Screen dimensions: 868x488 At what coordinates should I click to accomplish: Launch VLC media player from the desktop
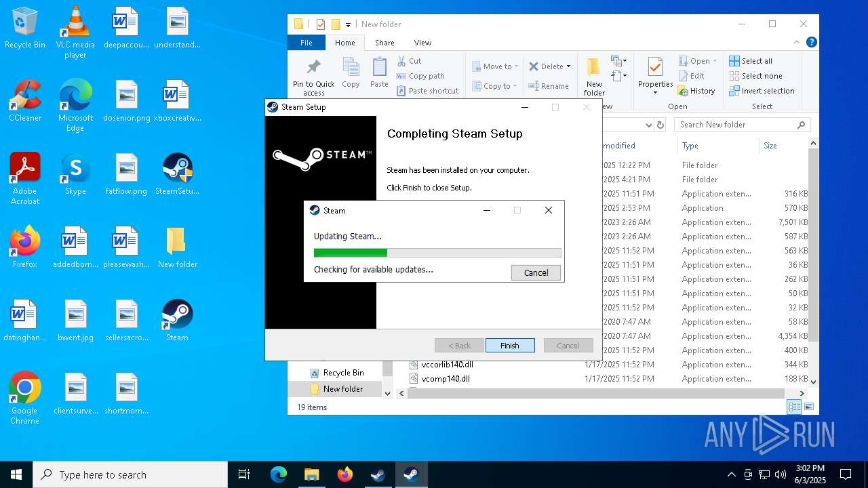[x=75, y=33]
